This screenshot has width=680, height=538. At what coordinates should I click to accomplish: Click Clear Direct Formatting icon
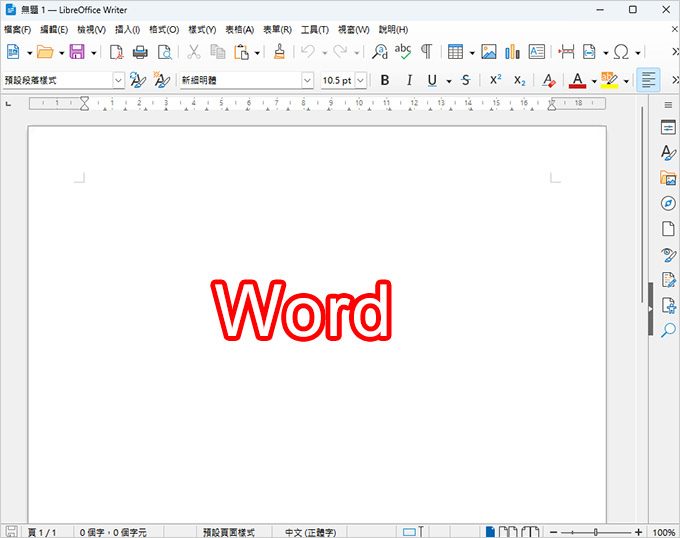coord(549,80)
